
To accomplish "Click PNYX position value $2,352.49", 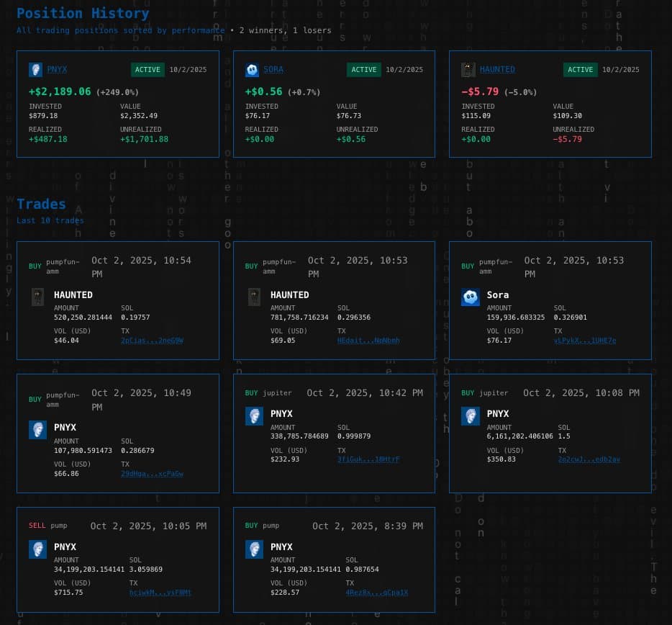I will (x=139, y=116).
